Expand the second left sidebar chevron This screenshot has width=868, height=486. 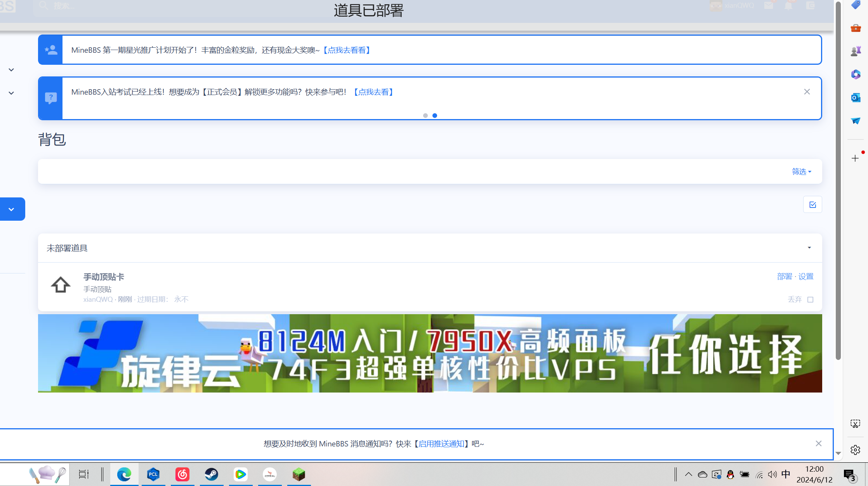(11, 93)
